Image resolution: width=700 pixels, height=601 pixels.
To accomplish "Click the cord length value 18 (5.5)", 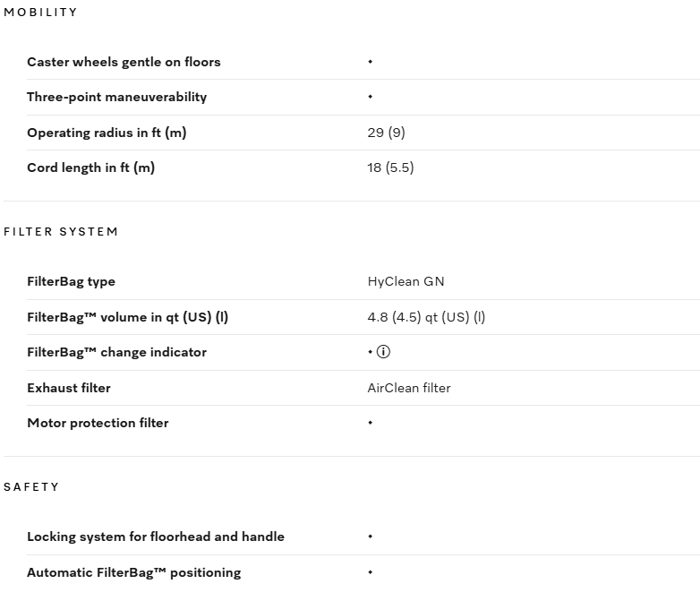I will tap(390, 167).
